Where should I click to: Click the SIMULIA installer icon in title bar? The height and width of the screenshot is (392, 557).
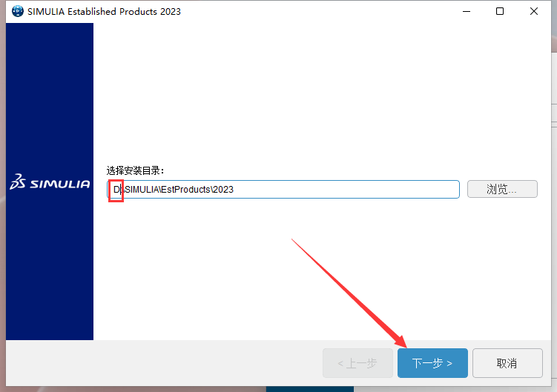tap(17, 11)
